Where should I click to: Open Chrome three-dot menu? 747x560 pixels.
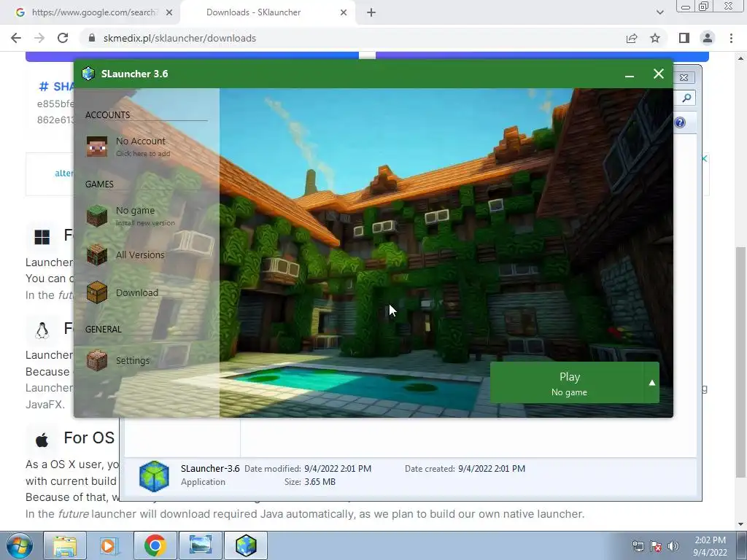[x=731, y=38]
